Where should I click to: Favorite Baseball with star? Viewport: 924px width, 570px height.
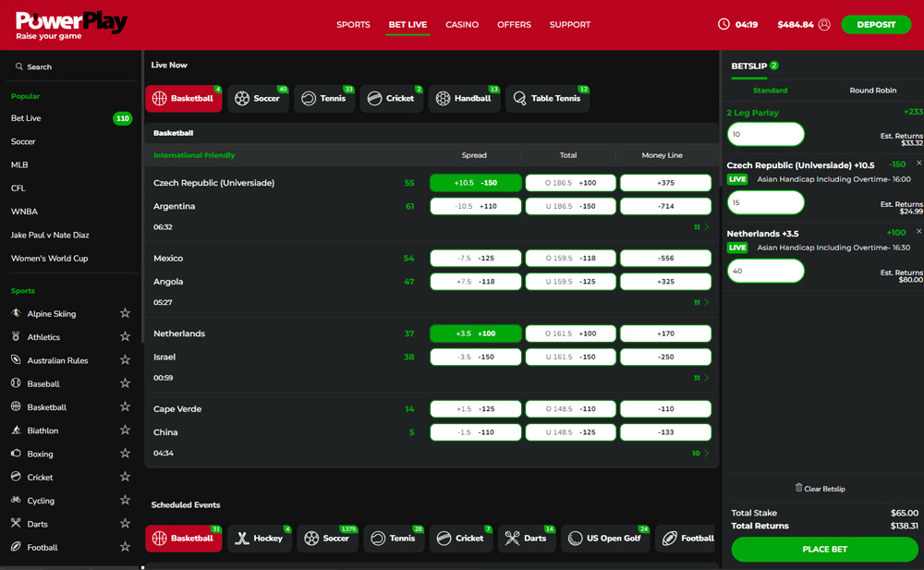[125, 383]
